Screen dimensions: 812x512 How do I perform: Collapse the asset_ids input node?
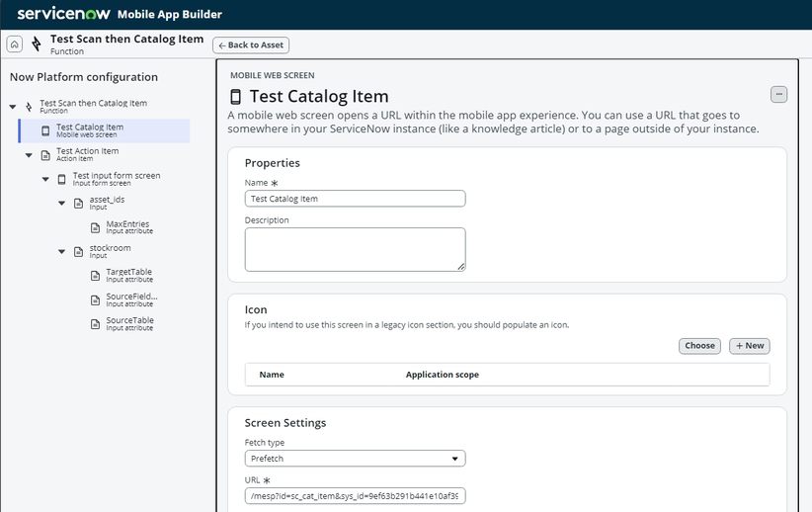pyautogui.click(x=61, y=204)
